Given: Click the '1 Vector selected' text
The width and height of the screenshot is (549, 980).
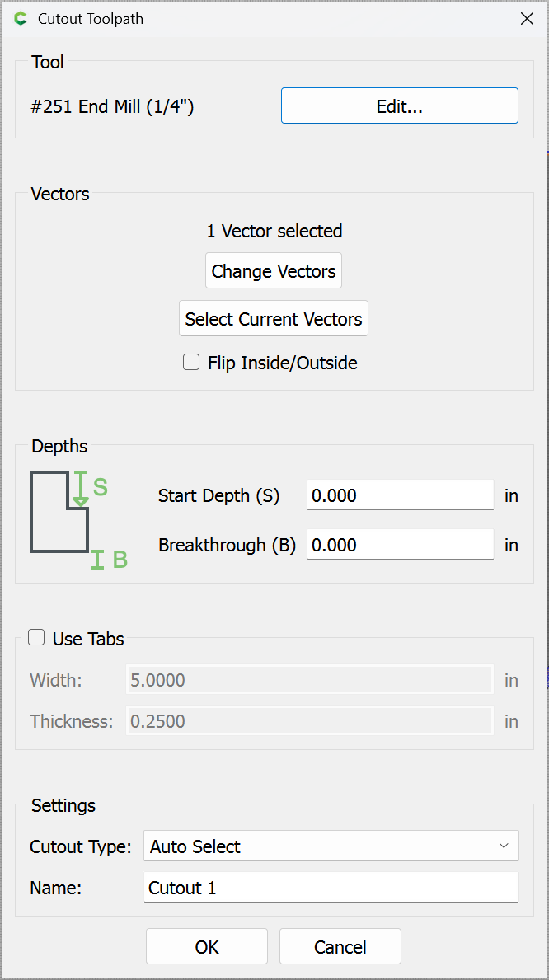Looking at the screenshot, I should 274,232.
